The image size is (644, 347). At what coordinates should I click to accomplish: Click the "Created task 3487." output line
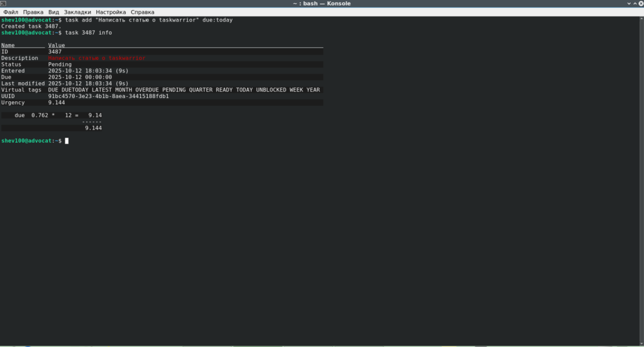(x=31, y=26)
